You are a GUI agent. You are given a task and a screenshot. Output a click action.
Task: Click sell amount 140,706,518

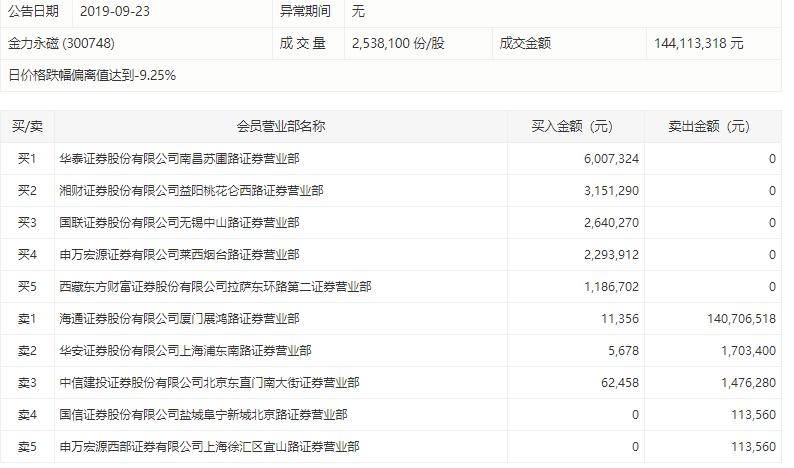741,319
